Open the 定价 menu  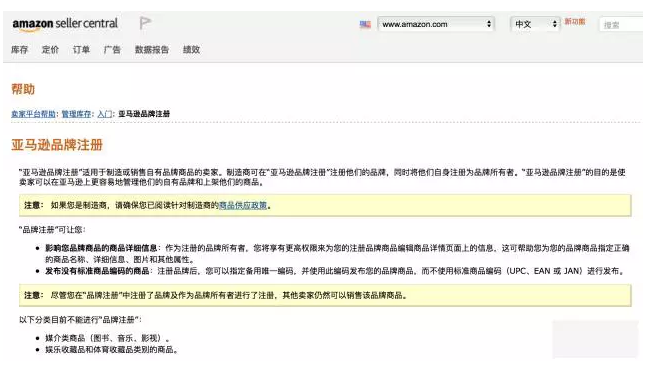coord(50,50)
